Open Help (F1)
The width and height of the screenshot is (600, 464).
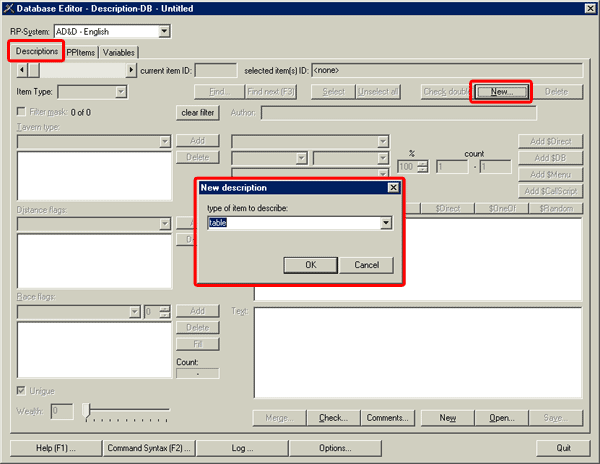coord(57,447)
